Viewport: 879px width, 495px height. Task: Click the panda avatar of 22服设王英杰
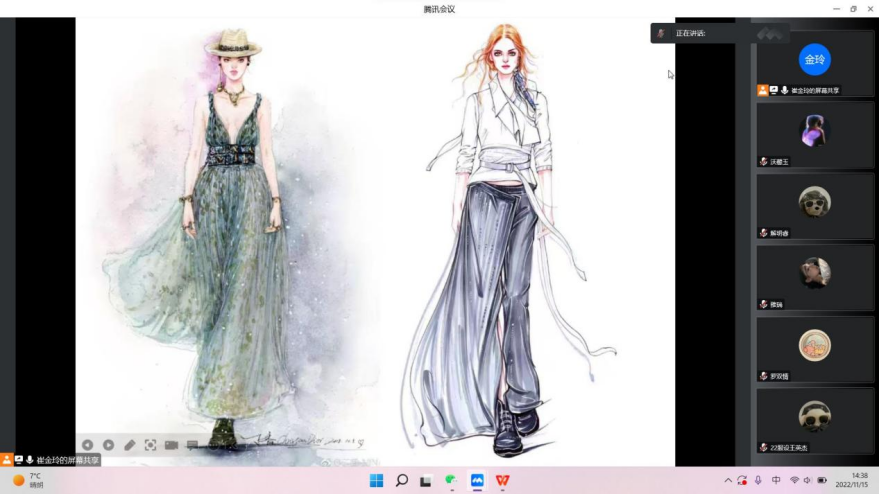(x=815, y=417)
